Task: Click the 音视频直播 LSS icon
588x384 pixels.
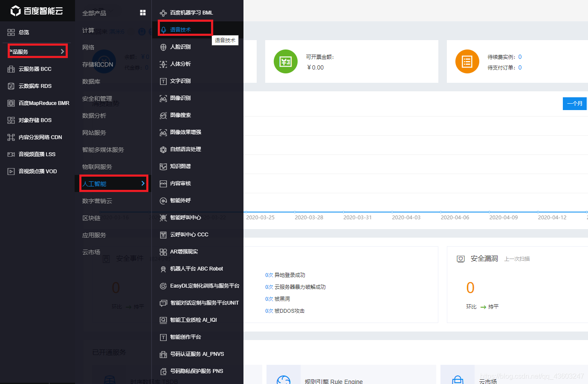Action: coord(11,154)
